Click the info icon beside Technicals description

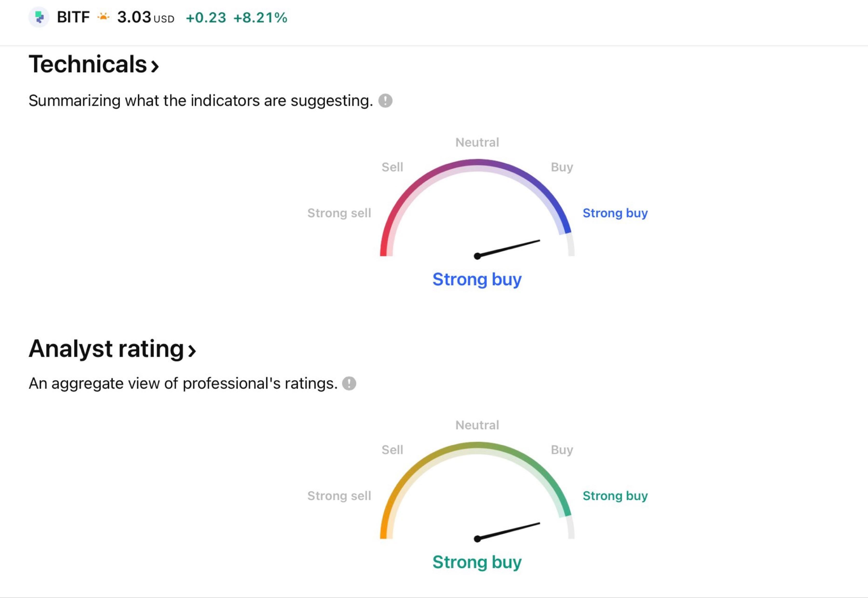pos(385,101)
